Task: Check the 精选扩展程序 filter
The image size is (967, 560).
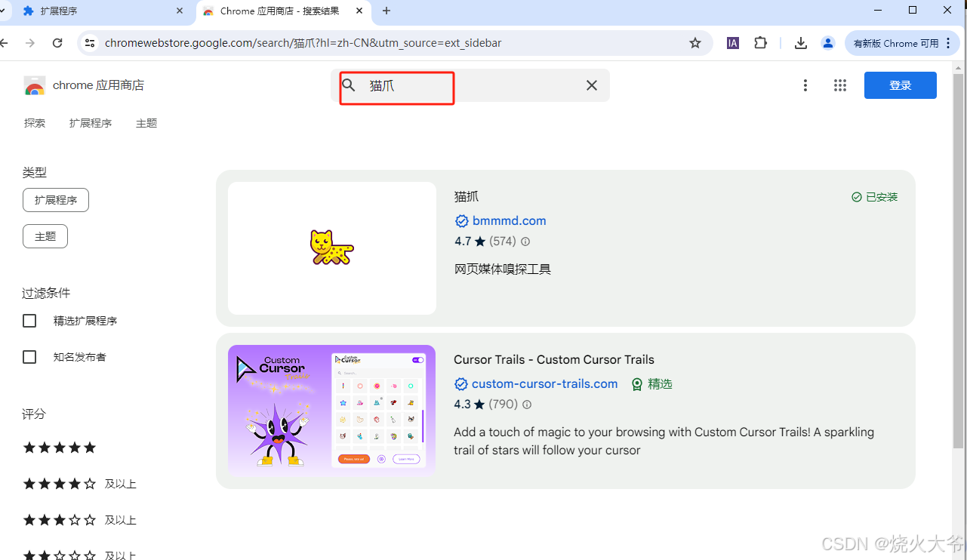Action: (29, 321)
